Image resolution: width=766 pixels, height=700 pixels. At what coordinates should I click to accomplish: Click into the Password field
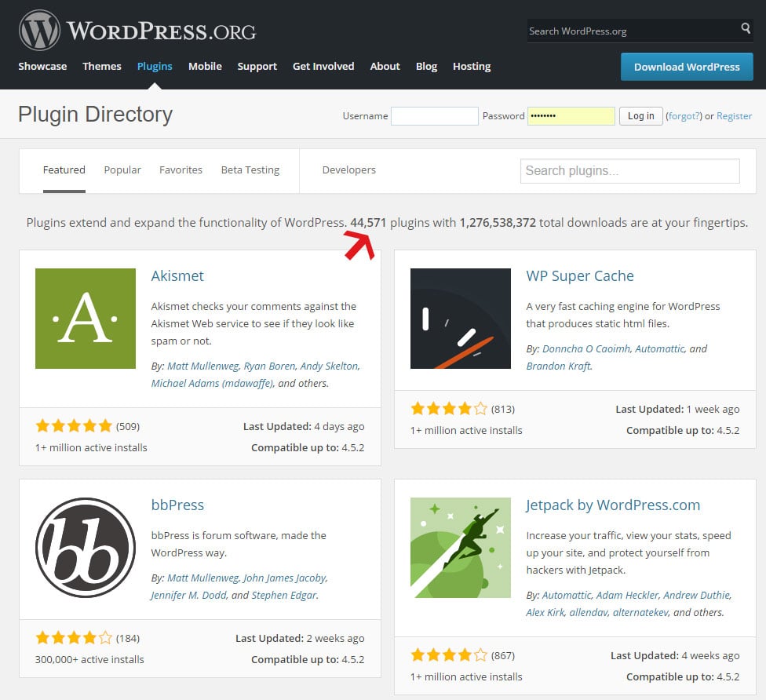pyautogui.click(x=571, y=116)
